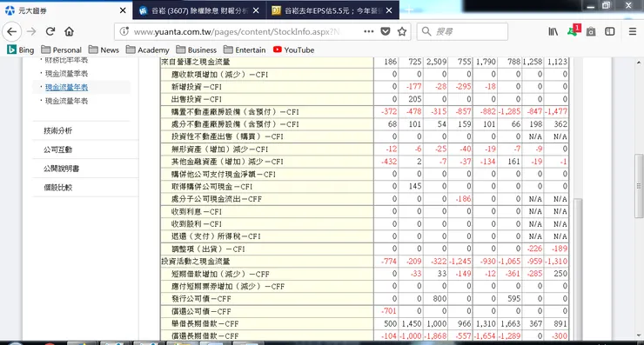Image resolution: width=644 pixels, height=345 pixels.
Task: Expand the Academy bookmarks folder
Action: pyautogui.click(x=147, y=50)
